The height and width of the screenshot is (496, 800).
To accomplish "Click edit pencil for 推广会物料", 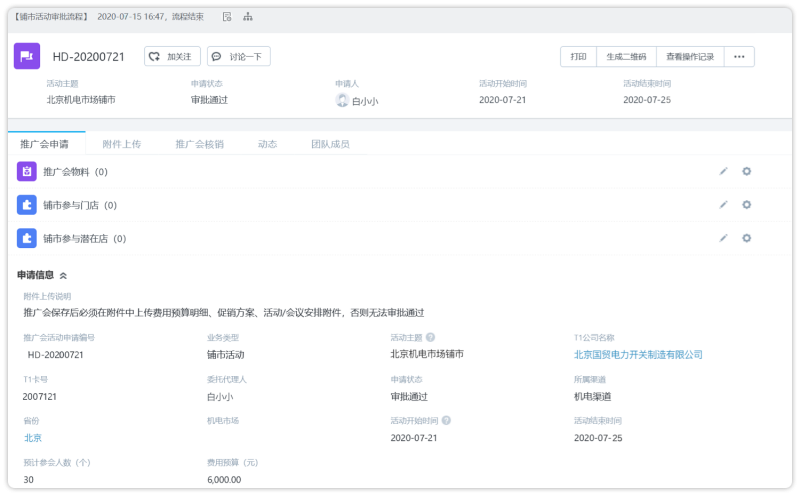I will pyautogui.click(x=723, y=171).
